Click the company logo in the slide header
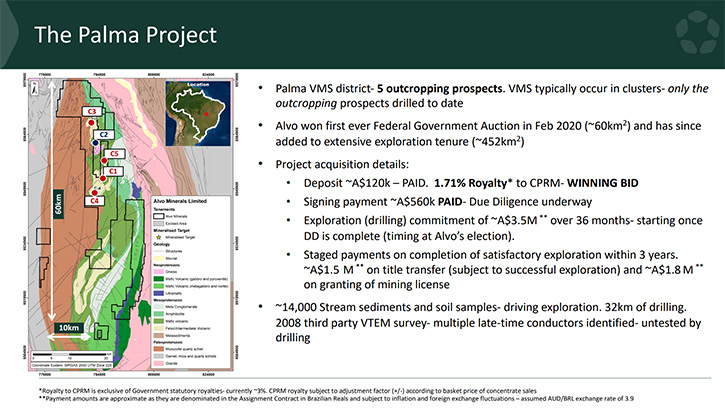The height and width of the screenshot is (415, 725). click(x=697, y=33)
